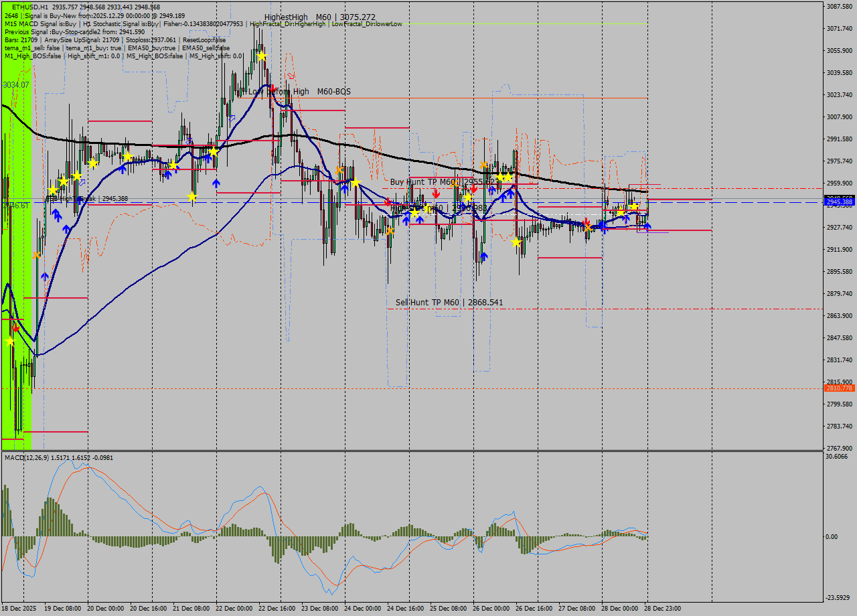Click the yellow star signal near the 22 Dec peak

point(262,56)
